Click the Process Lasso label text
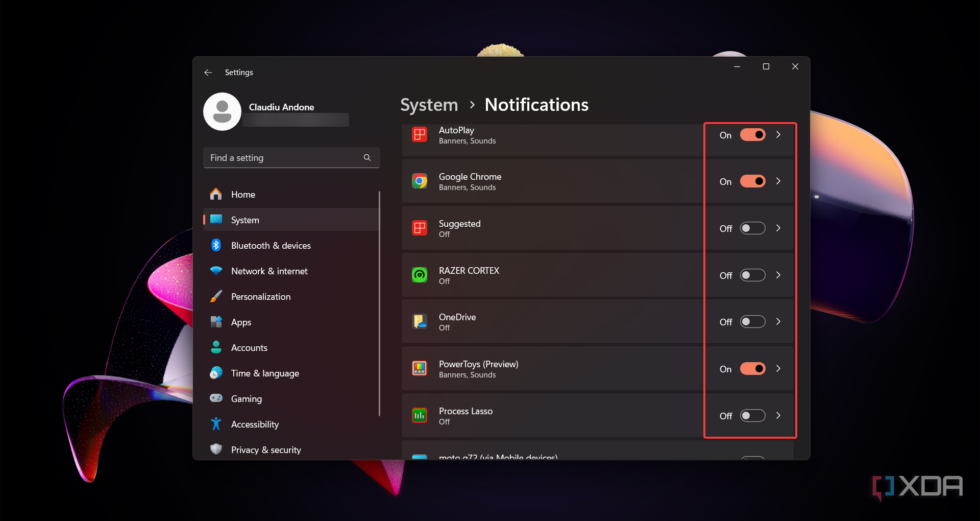 coord(465,411)
